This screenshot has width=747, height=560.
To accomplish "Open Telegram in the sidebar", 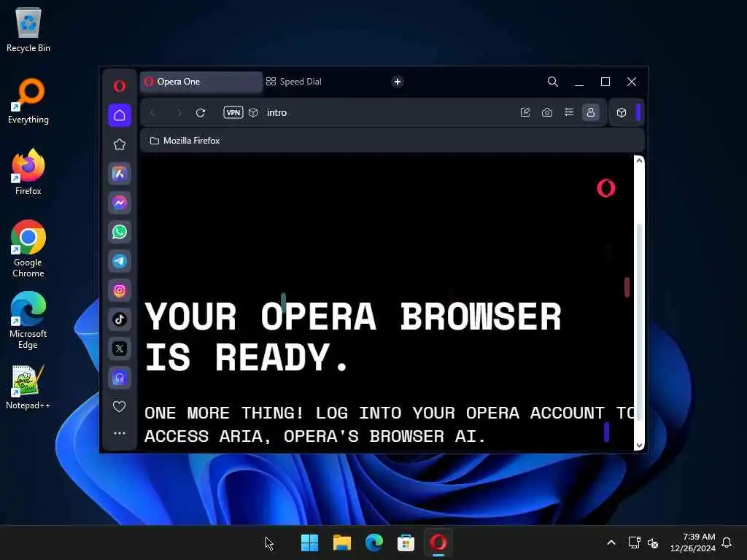I will 120,261.
